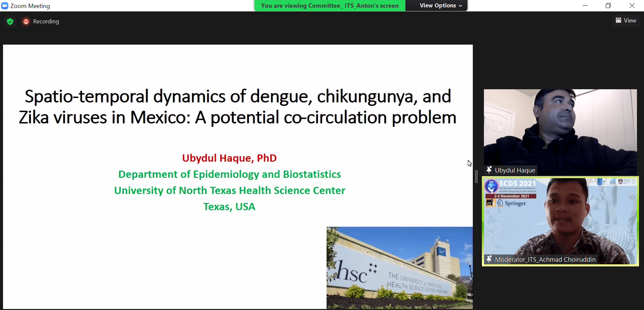Click the Ubydul Haque name label

(x=515, y=170)
